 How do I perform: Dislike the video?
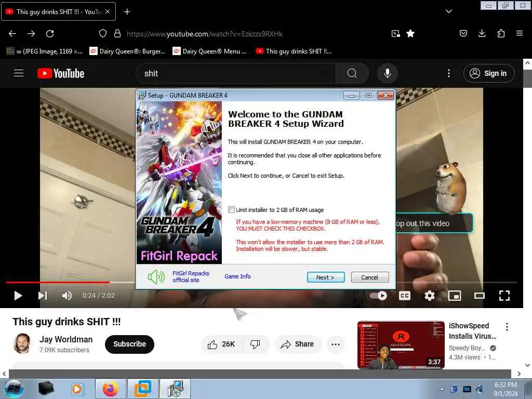point(255,344)
